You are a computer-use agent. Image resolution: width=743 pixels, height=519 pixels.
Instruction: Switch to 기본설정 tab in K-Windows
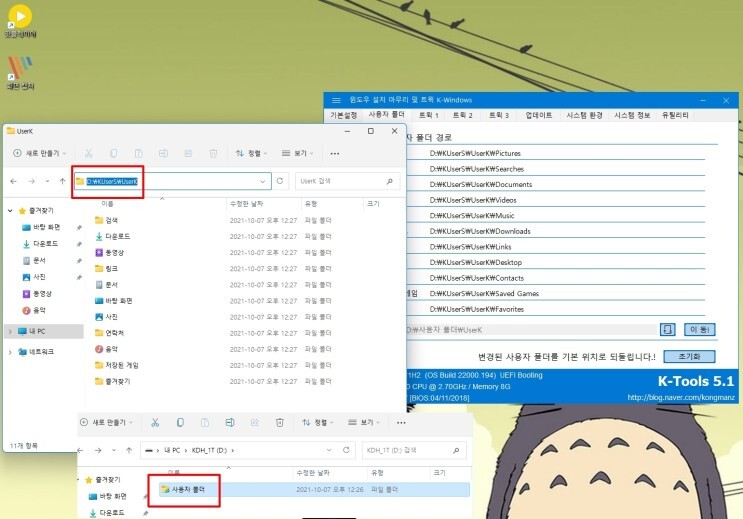(x=343, y=115)
